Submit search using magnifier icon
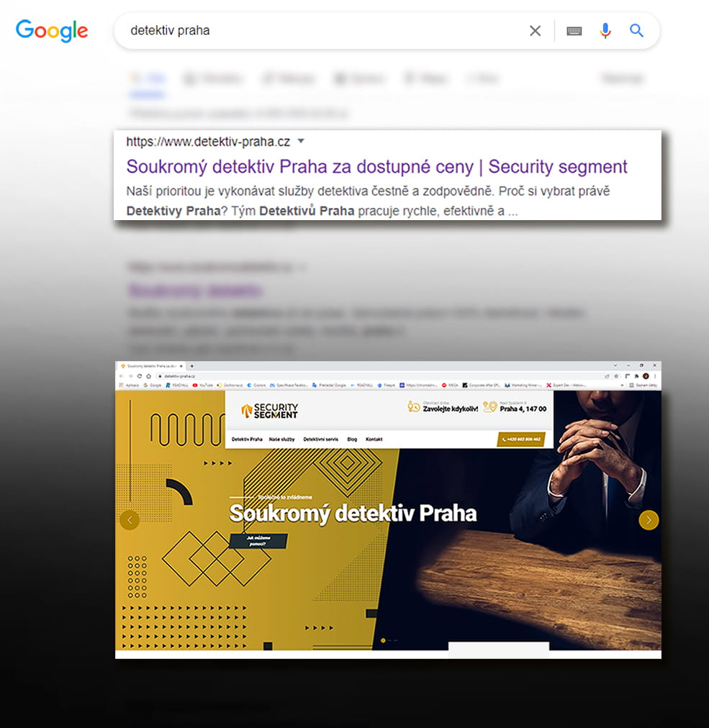This screenshot has width=709, height=728. point(636,31)
